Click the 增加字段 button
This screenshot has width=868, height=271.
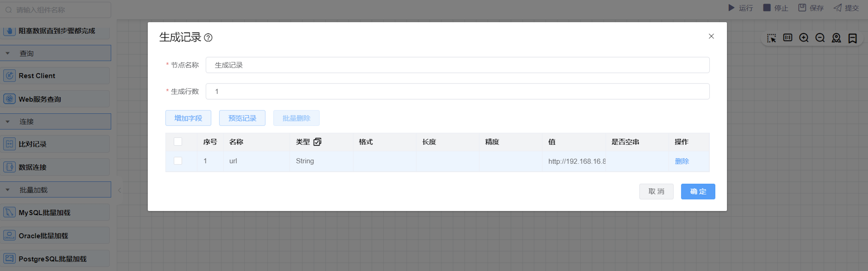coord(188,118)
